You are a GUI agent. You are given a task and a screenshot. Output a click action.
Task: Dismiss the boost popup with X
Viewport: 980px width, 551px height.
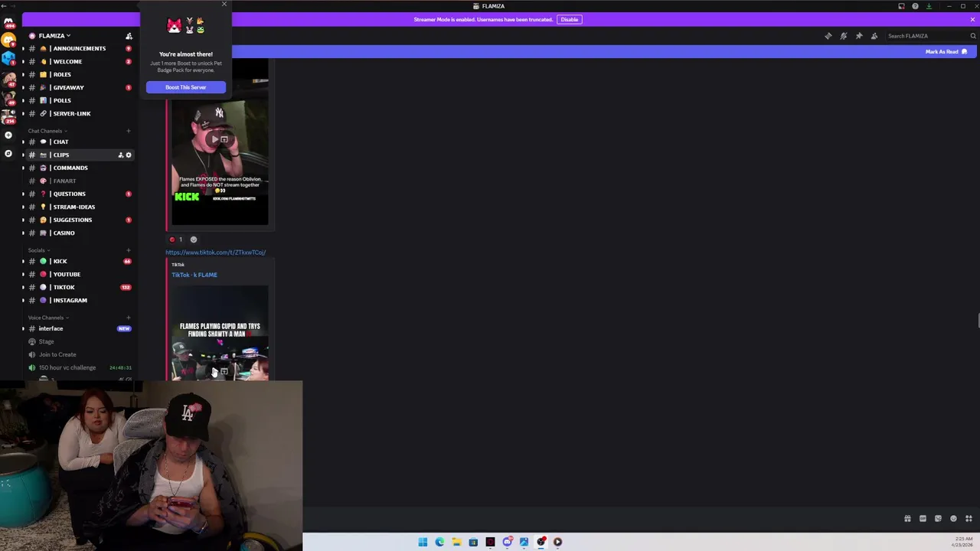(224, 5)
